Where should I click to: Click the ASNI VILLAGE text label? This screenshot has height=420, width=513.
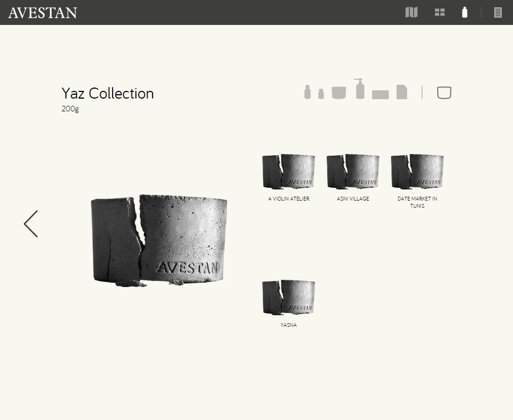(353, 198)
